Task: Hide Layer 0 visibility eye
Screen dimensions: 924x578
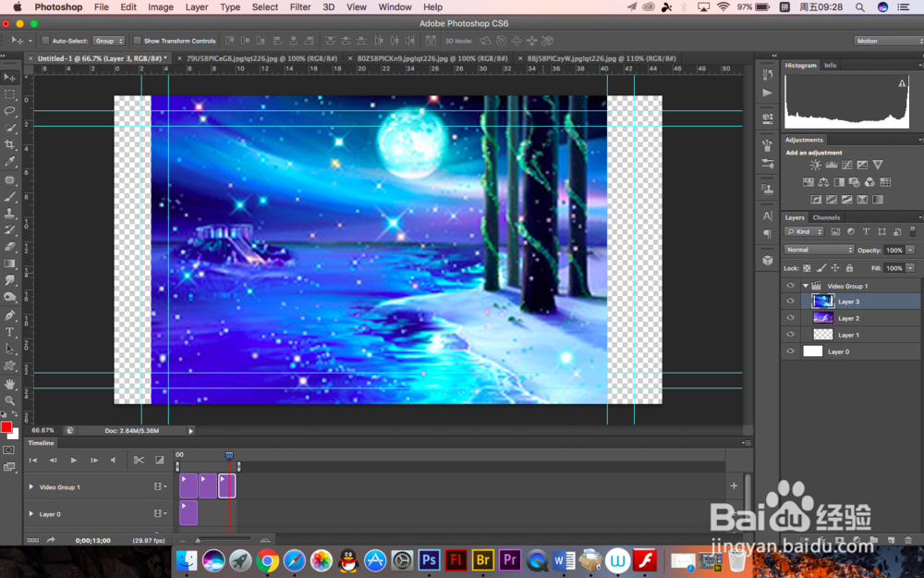Action: 790,351
